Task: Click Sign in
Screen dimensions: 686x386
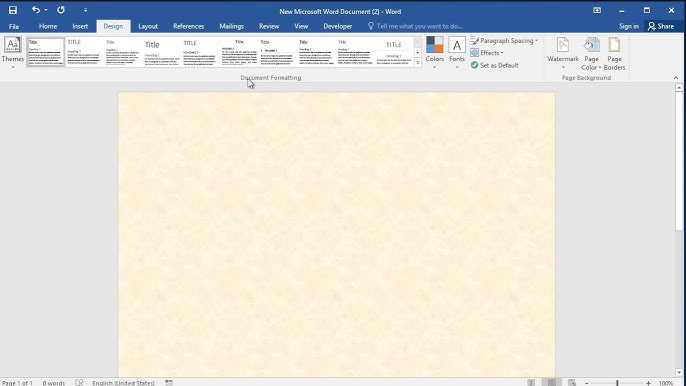Action: (x=629, y=26)
